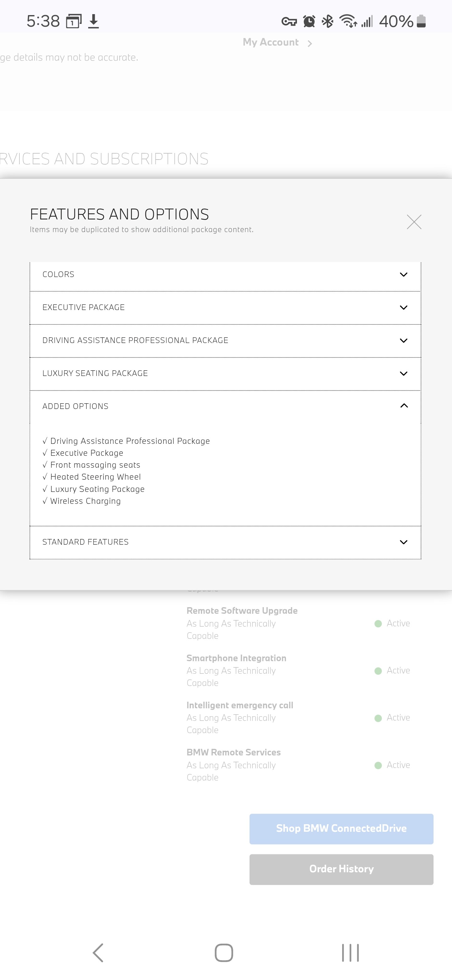Tap the alarm clock status icon
Image resolution: width=452 pixels, height=980 pixels.
coord(309,21)
